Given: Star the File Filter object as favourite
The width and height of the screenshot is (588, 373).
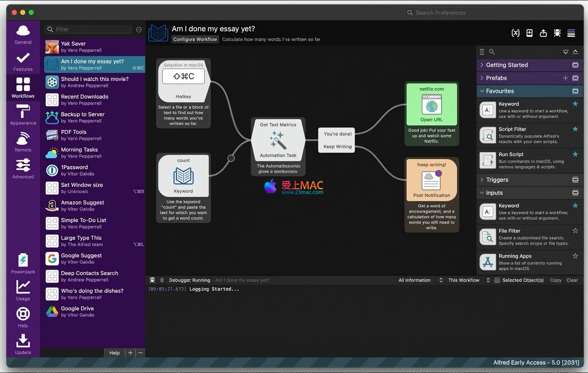Looking at the screenshot, I should point(575,231).
